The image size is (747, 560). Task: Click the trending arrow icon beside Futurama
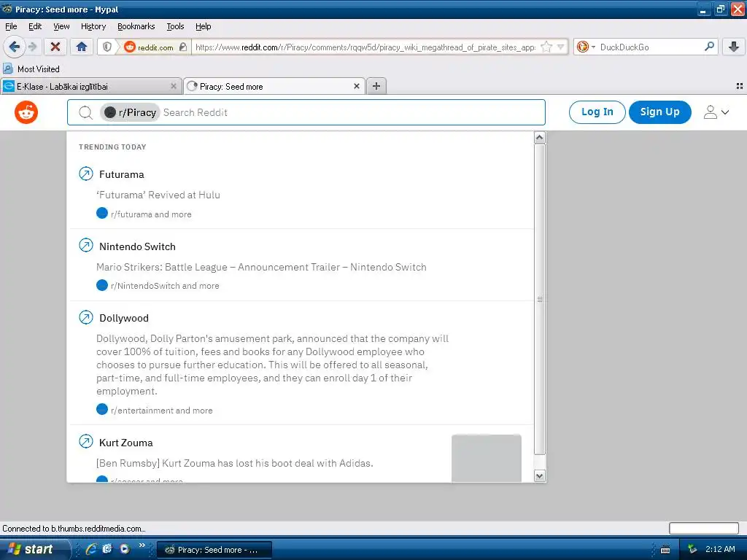[86, 174]
